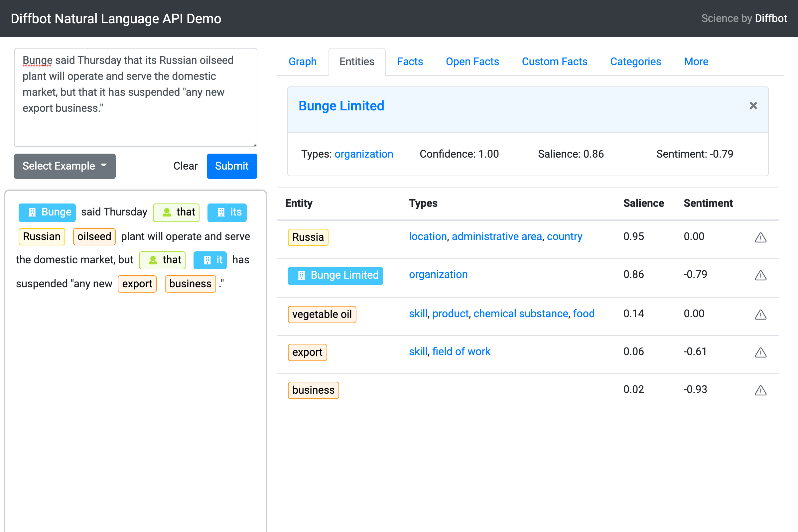This screenshot has height=532, width=798.
Task: Switch to the Graph tab
Action: (303, 62)
